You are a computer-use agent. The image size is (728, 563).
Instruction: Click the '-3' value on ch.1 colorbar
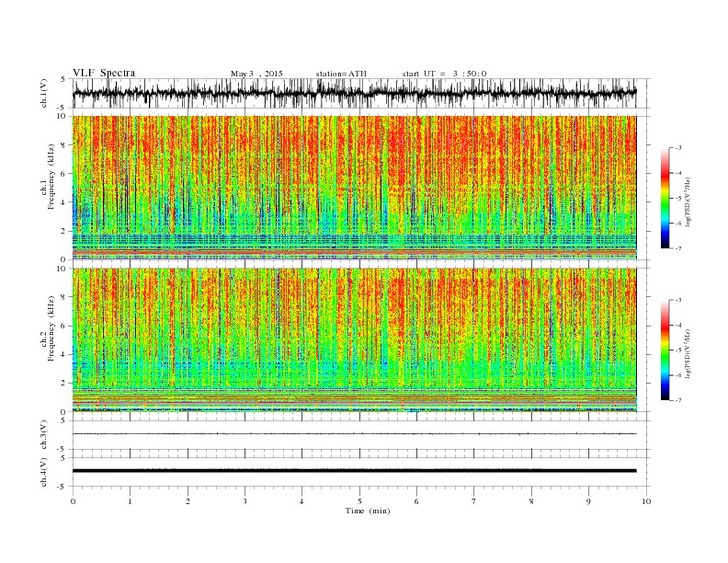678,148
